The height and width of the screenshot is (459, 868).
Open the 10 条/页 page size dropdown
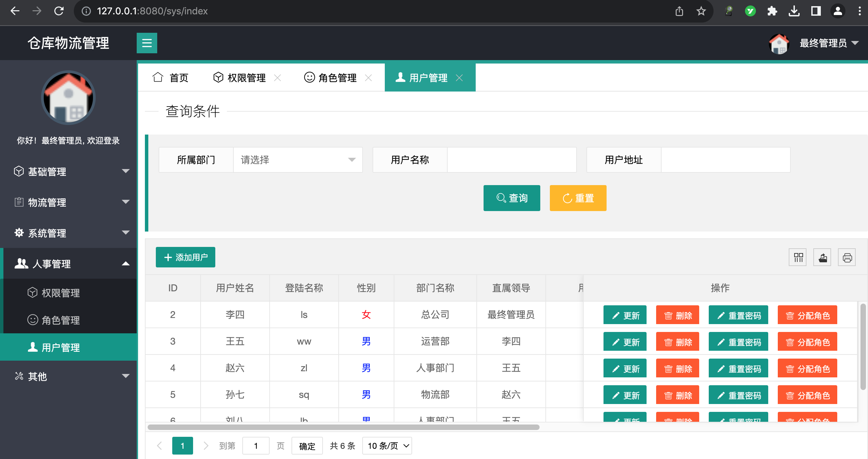pos(387,446)
